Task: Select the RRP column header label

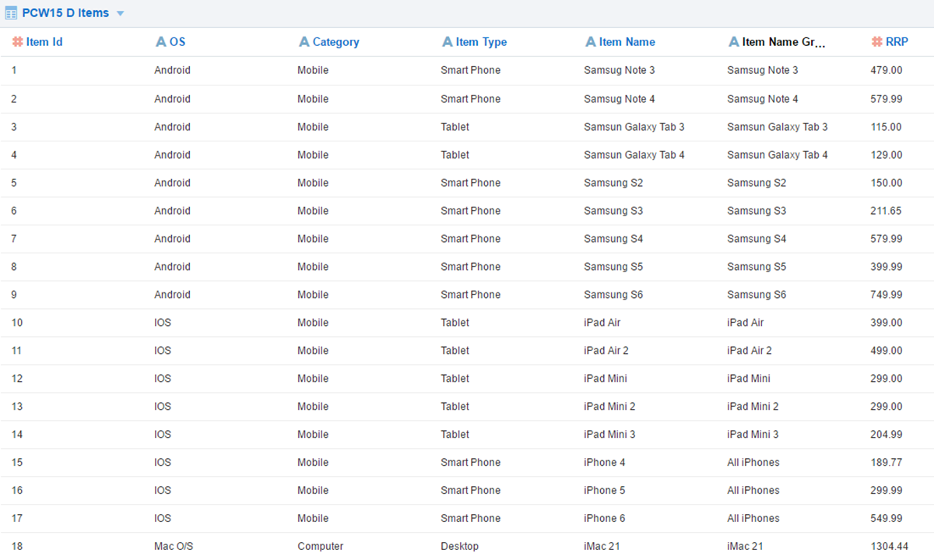Action: coord(897,42)
